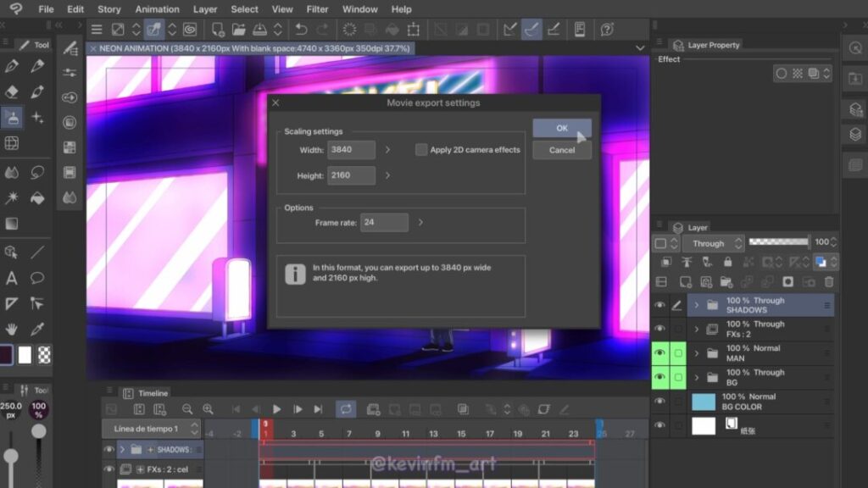Open the Animation menu
This screenshot has height=488, width=868.
(x=157, y=9)
